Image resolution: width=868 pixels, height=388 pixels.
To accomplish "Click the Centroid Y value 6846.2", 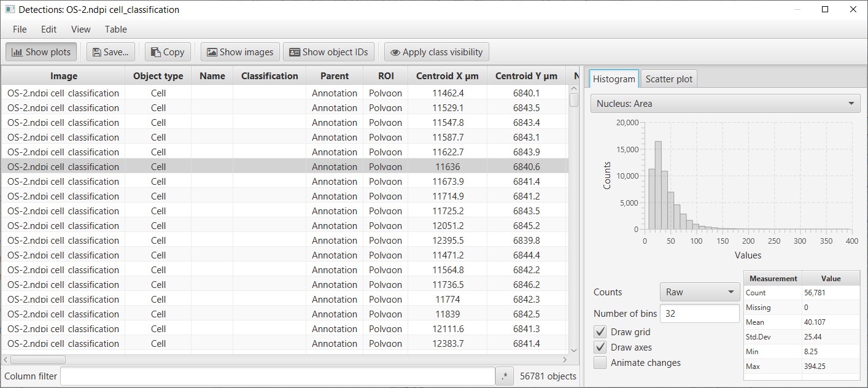I will coord(527,285).
